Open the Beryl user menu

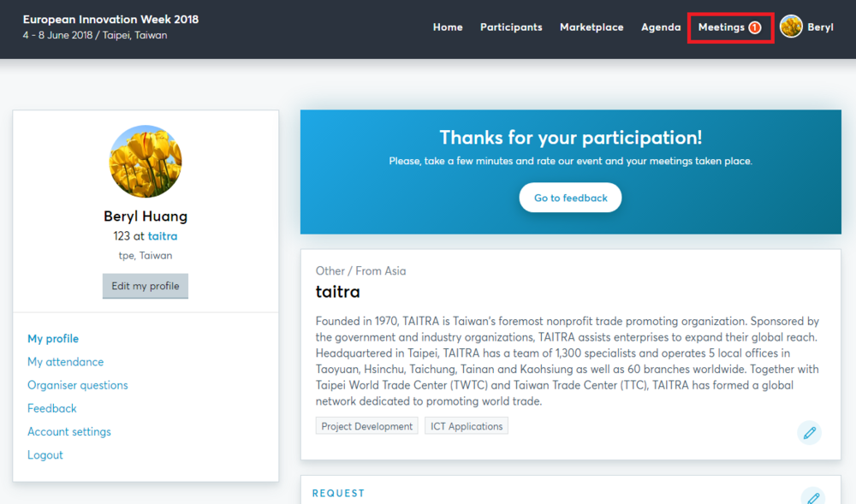(820, 27)
